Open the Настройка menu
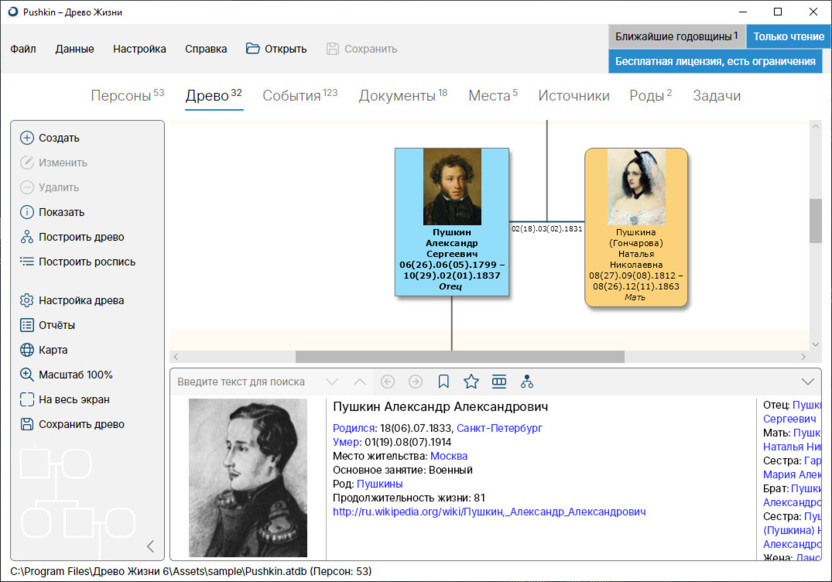 (x=140, y=49)
